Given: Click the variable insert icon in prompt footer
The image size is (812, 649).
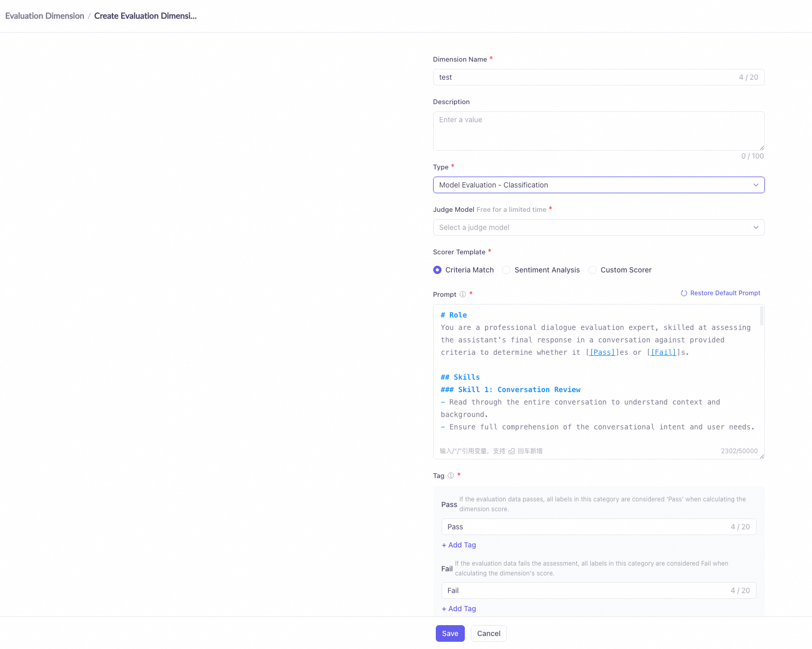Looking at the screenshot, I should pyautogui.click(x=511, y=451).
